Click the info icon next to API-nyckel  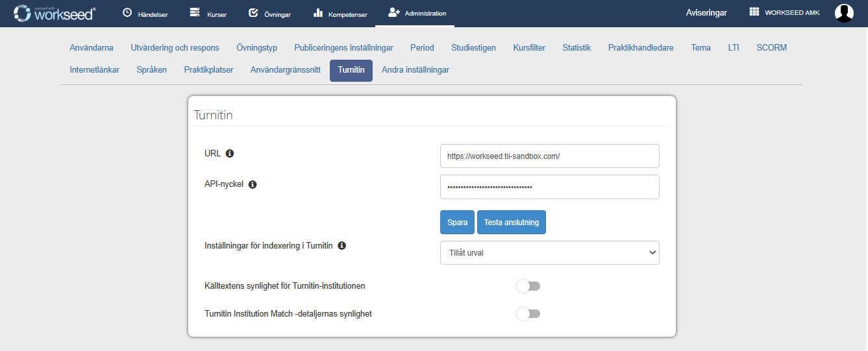(253, 184)
